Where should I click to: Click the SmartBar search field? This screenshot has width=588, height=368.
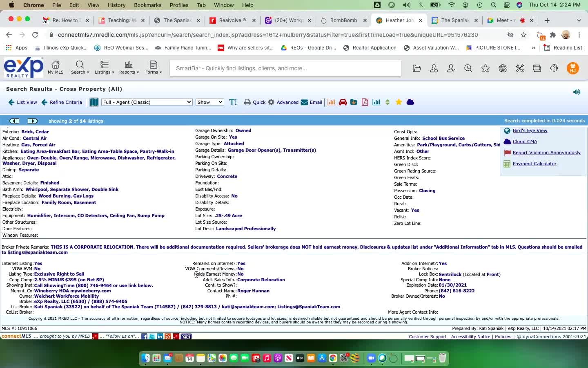point(285,68)
